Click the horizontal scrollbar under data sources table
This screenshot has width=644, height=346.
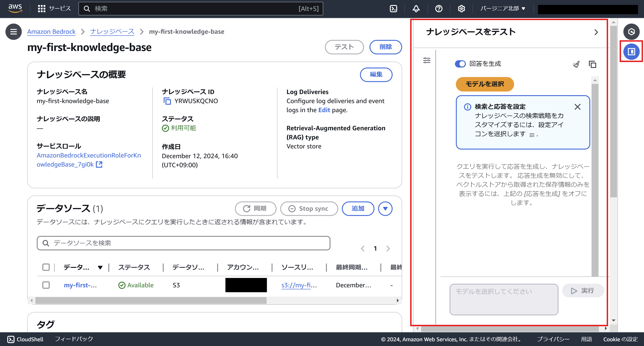(x=151, y=300)
